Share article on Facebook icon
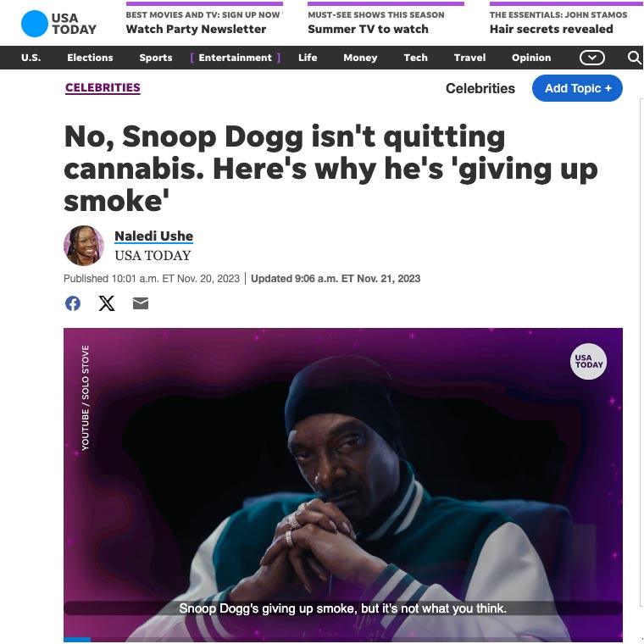Screen dimensions: 644x644 (x=73, y=303)
